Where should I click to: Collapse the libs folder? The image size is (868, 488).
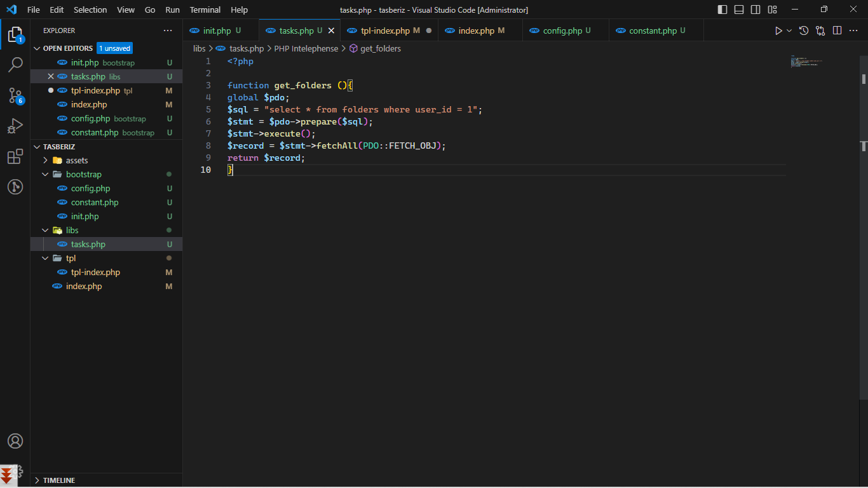pyautogui.click(x=45, y=230)
